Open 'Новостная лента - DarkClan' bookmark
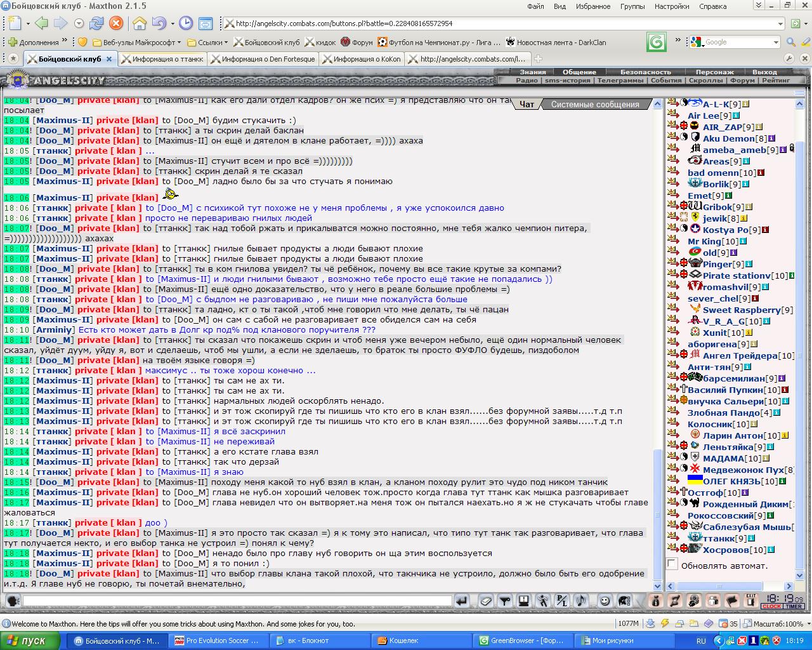 tap(556, 43)
